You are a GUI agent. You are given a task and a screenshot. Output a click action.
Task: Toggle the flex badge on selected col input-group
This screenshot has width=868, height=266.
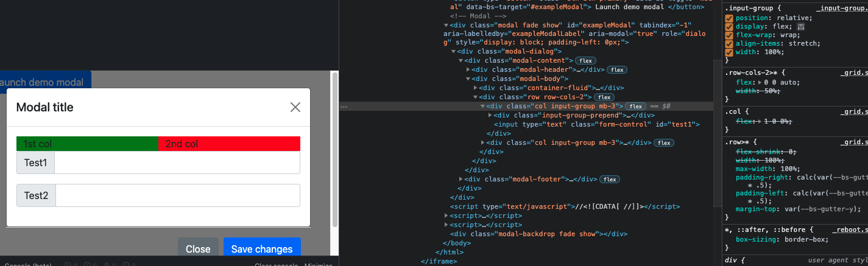pyautogui.click(x=637, y=106)
